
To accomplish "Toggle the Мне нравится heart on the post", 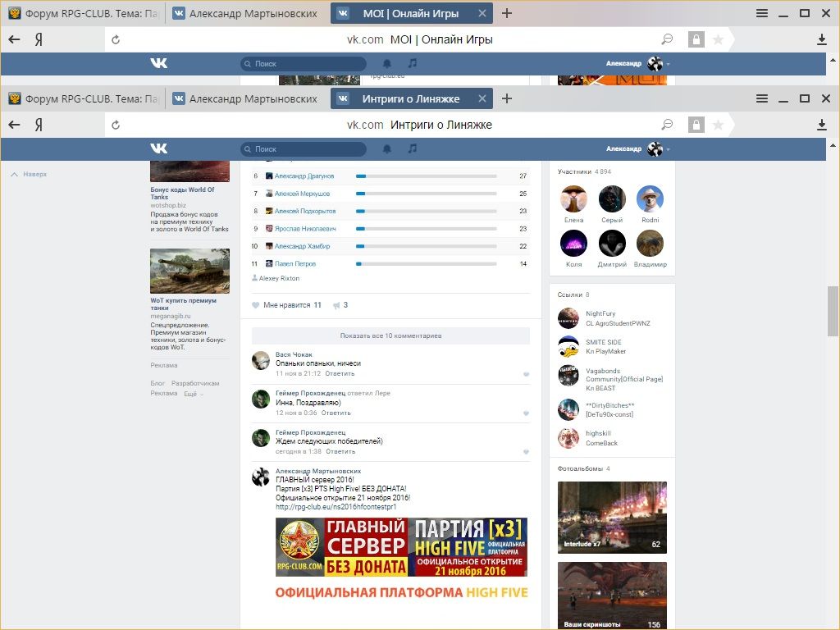I will click(x=256, y=305).
